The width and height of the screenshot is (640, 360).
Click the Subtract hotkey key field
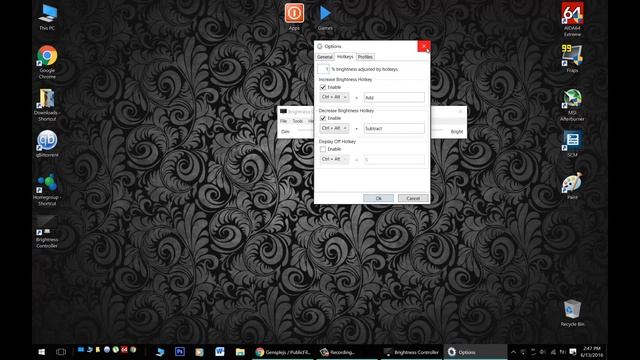(394, 129)
